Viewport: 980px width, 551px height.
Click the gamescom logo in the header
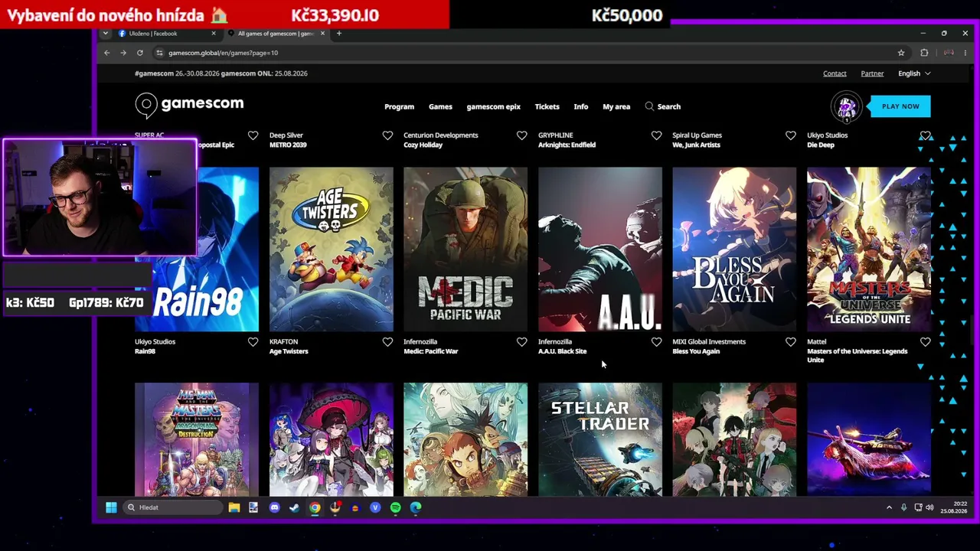point(189,105)
